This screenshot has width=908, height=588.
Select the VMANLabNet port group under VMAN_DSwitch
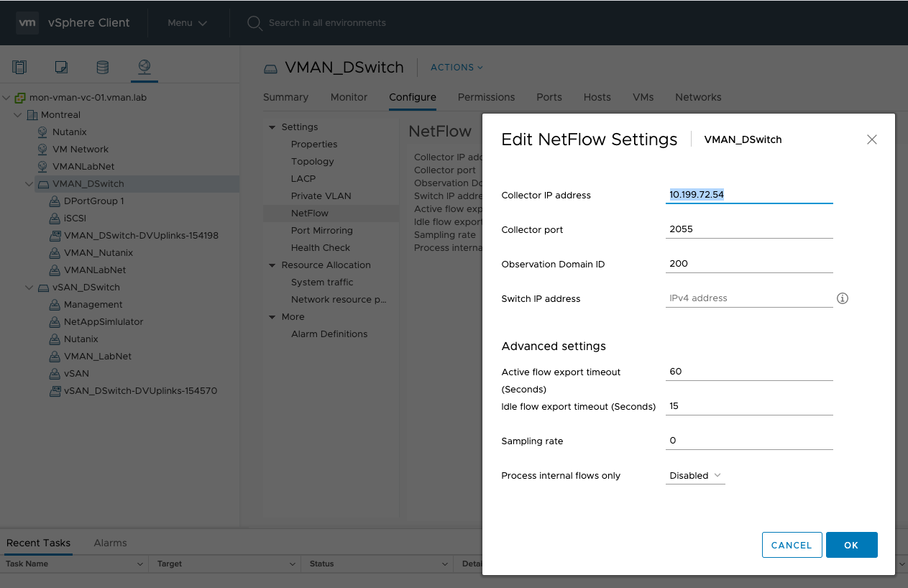tap(95, 270)
